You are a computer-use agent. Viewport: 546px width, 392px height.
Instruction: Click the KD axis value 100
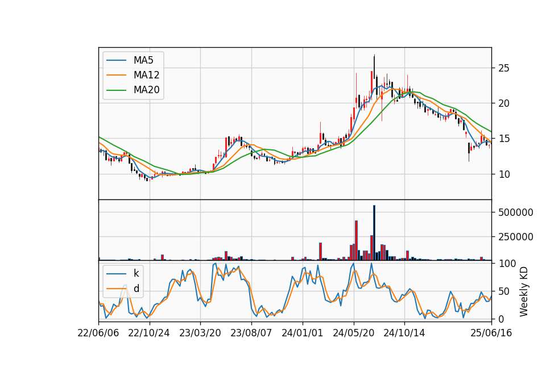click(x=507, y=264)
